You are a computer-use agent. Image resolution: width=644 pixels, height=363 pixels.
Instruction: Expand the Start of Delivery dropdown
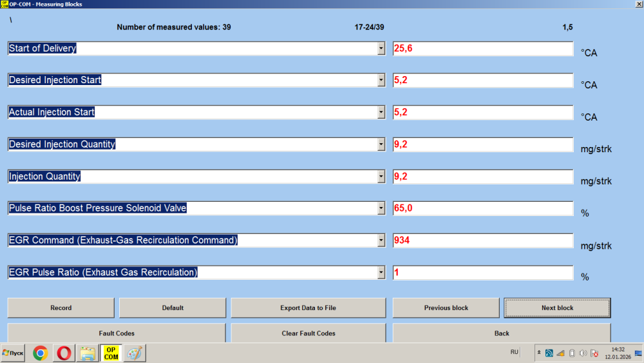(381, 48)
